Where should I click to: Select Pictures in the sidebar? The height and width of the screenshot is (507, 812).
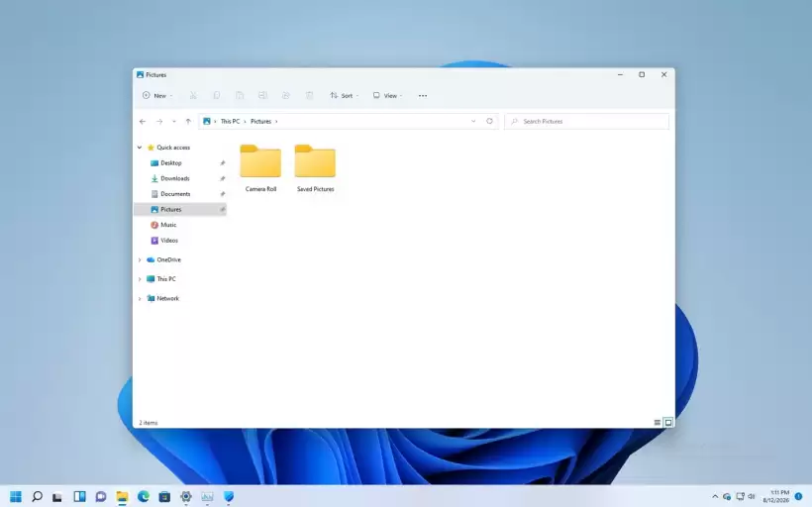(180, 209)
